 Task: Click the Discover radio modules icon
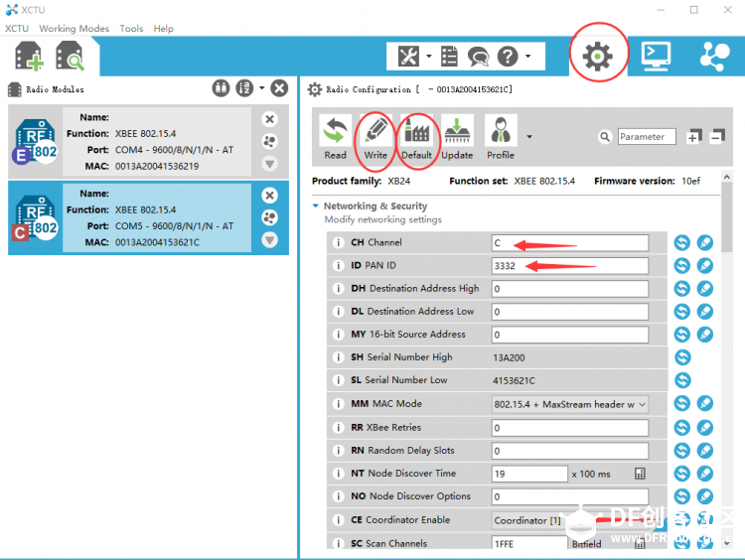(x=70, y=56)
